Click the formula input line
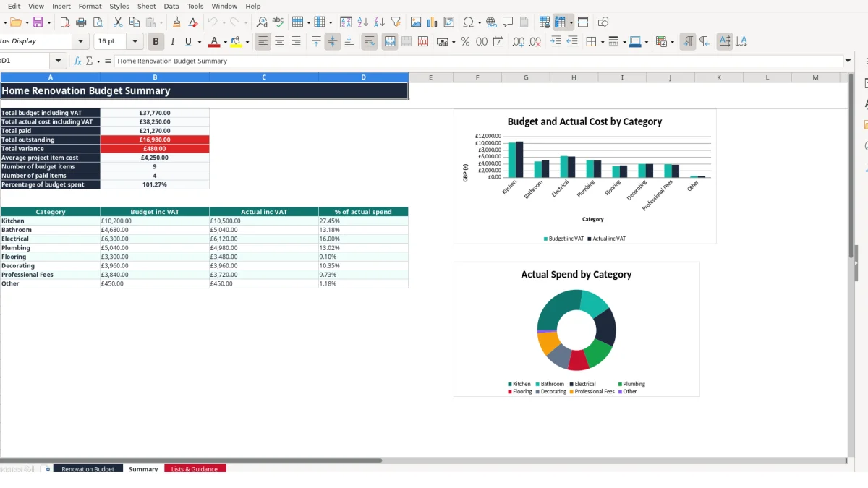 [x=479, y=61]
